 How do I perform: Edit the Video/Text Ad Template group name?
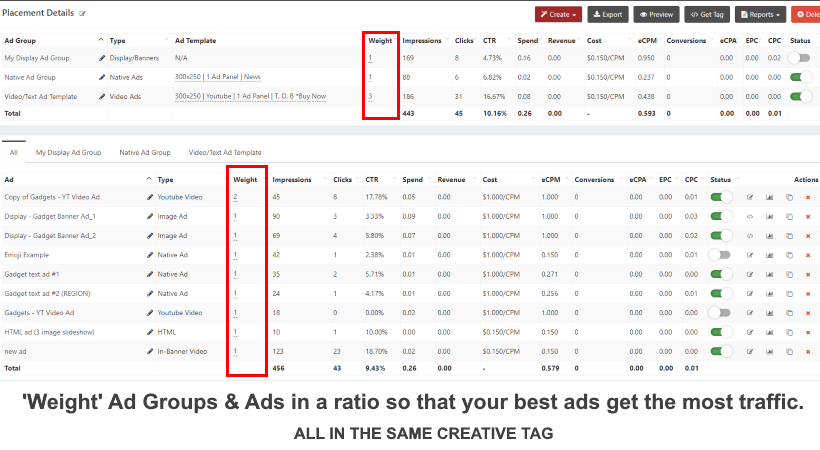(102, 97)
